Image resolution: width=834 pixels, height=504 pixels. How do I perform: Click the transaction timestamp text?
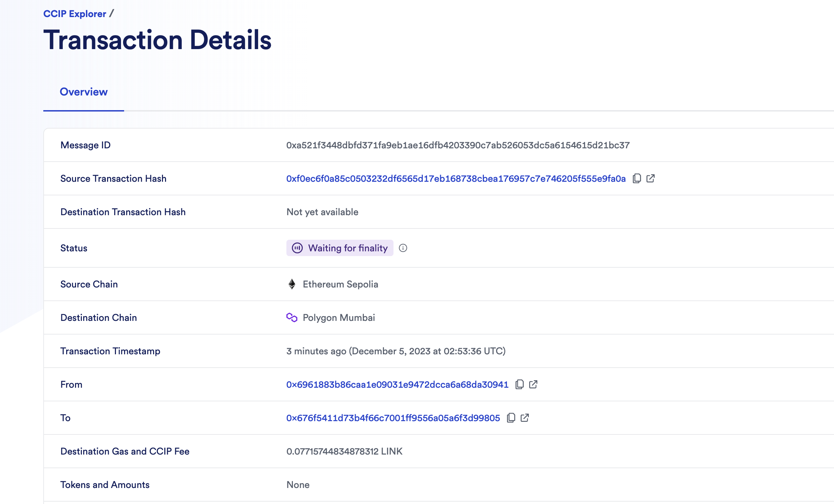396,351
